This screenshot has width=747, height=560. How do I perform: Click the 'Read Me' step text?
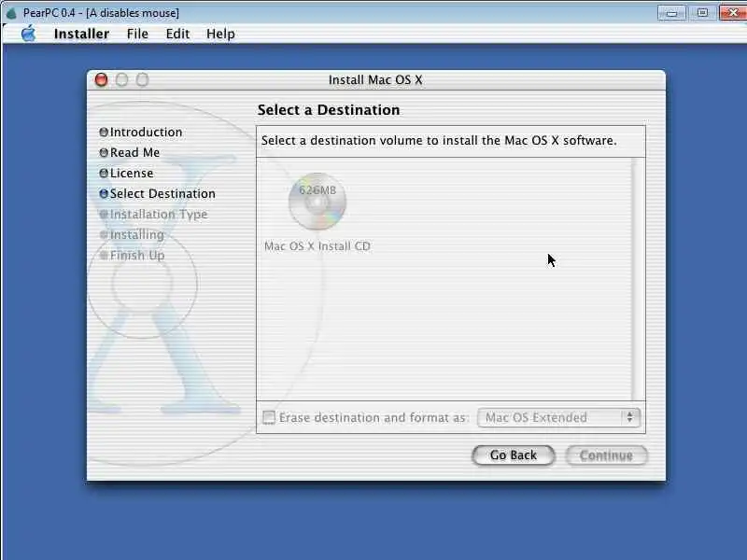(134, 152)
